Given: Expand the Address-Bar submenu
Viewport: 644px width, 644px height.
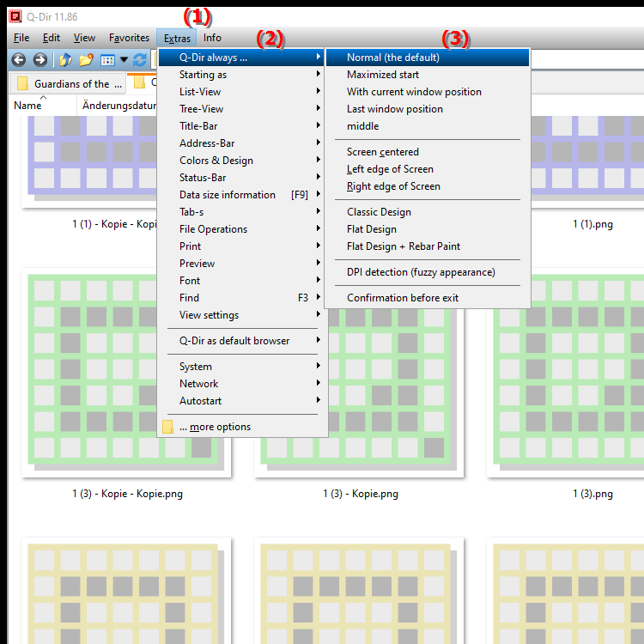Looking at the screenshot, I should (241, 143).
